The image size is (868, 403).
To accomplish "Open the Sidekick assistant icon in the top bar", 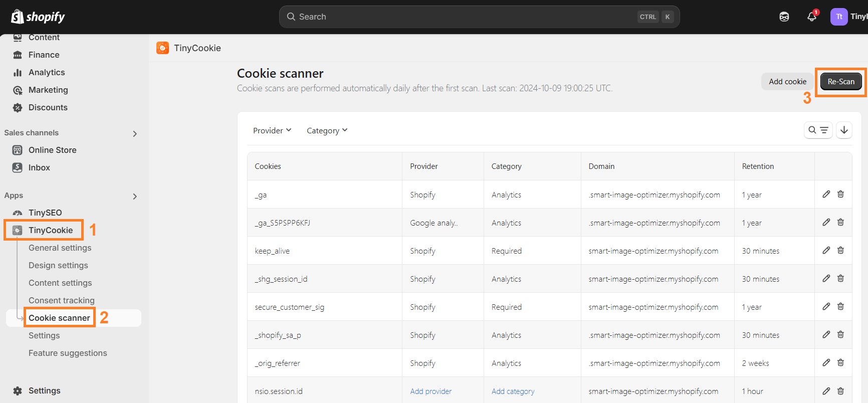I will 784,17.
